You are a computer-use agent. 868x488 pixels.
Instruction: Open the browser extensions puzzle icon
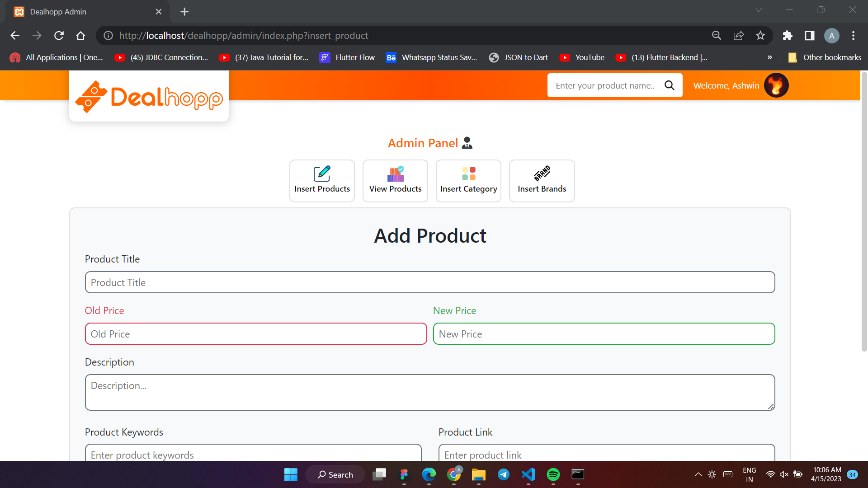787,36
